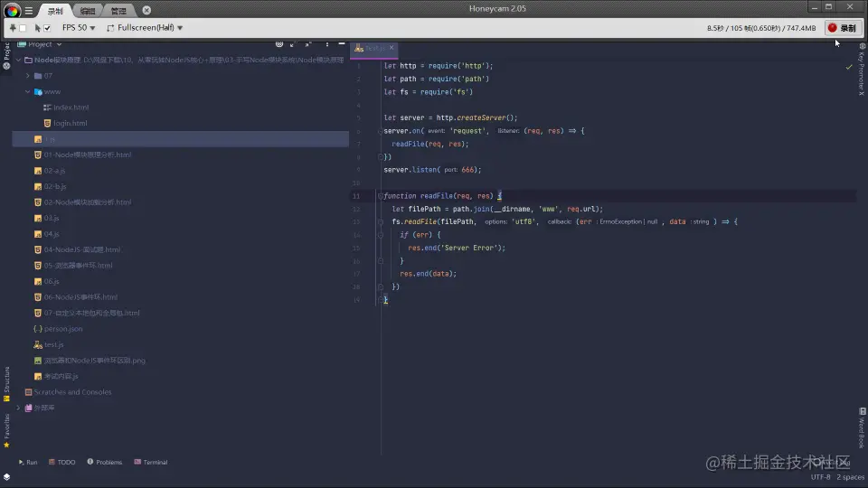Open the Structure tool window
The image size is (868, 488).
pos(6,383)
